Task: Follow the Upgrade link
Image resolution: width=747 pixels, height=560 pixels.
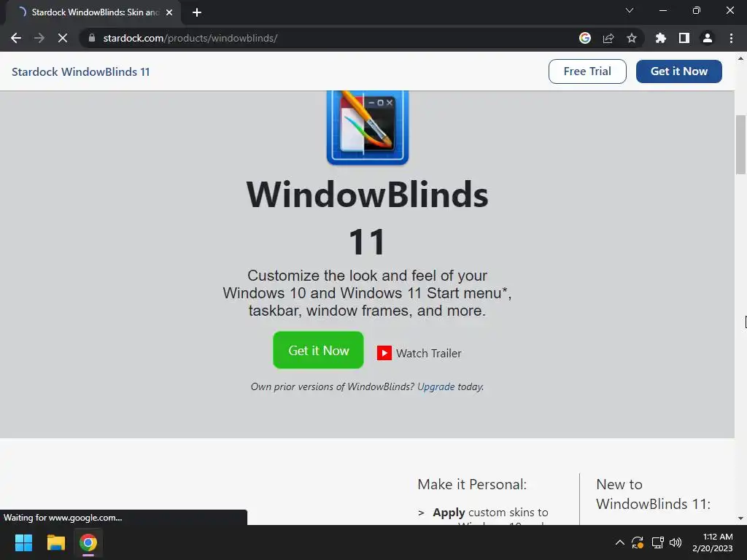Action: 436,386
